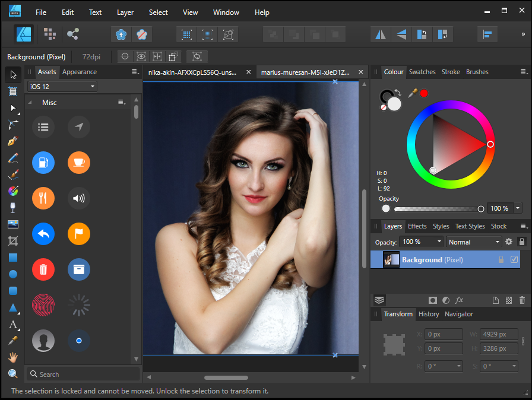Select the Artboard tool

[x=13, y=91]
